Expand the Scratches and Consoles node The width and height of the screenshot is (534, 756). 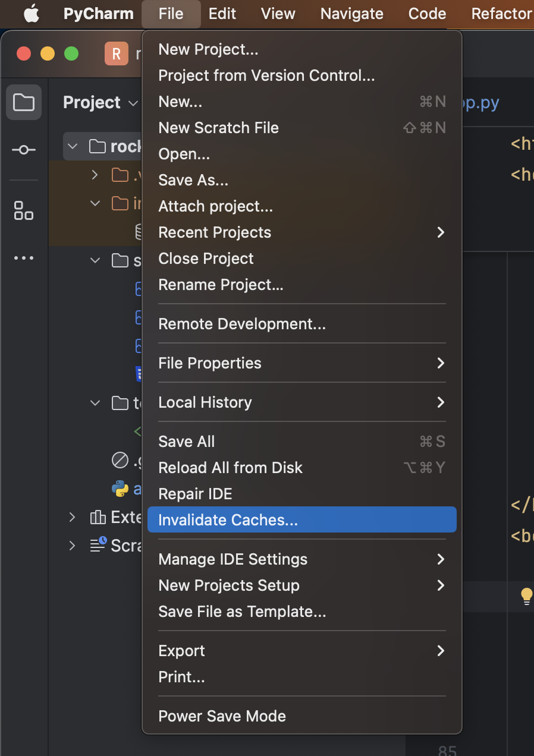(x=73, y=545)
